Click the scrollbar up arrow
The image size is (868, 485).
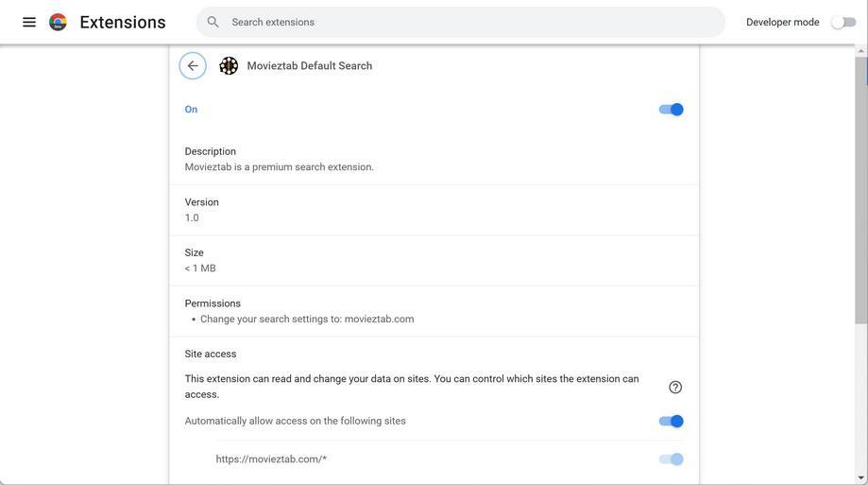[860, 51]
